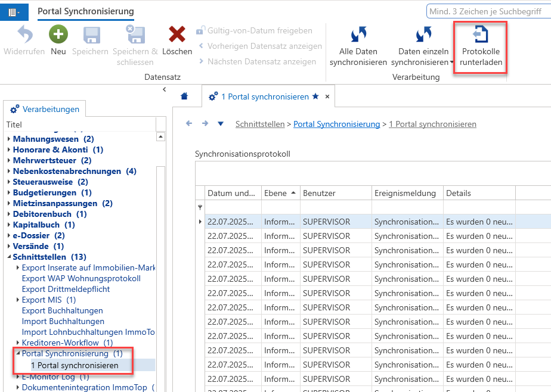This screenshot has height=392, width=551.
Task: Navigate forward with the right arrow
Action: pos(205,123)
